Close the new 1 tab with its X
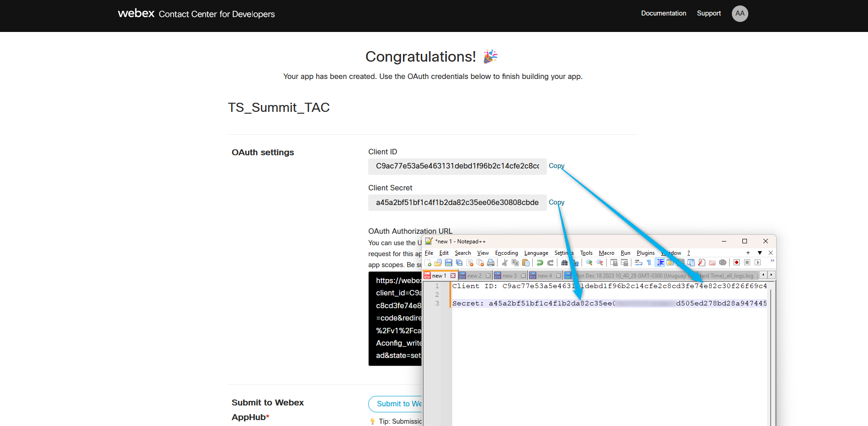 [453, 276]
